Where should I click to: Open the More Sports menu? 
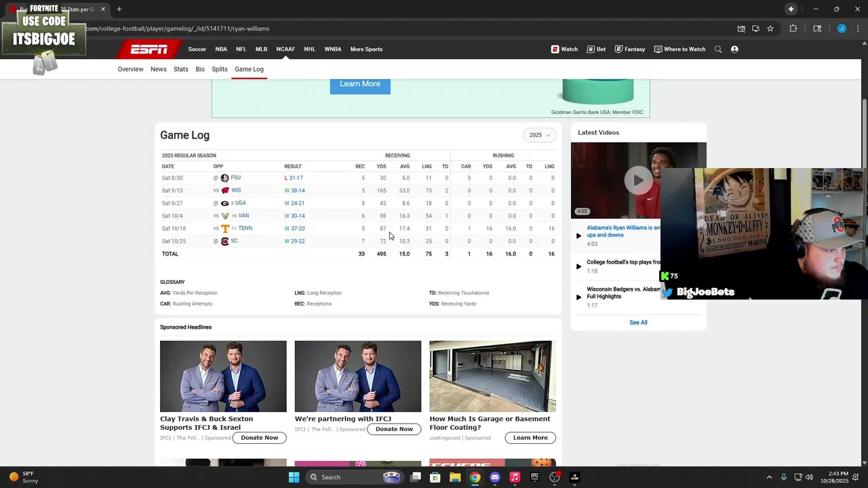click(x=366, y=49)
